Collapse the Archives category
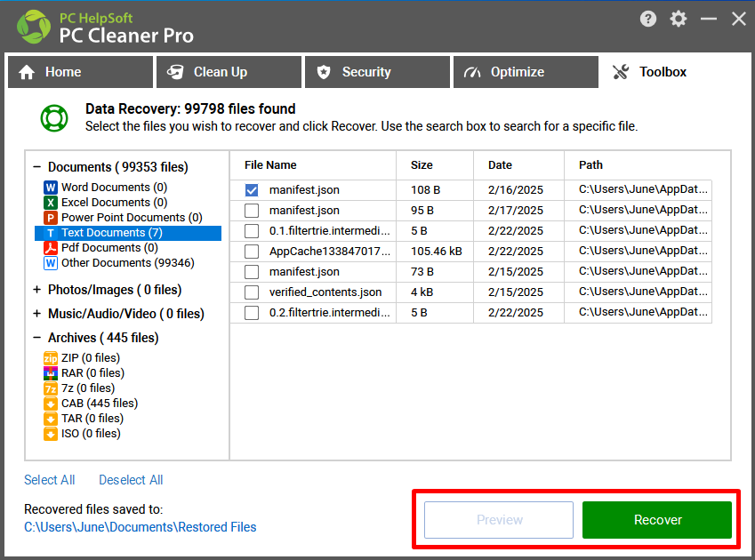755x560 pixels. (36, 338)
